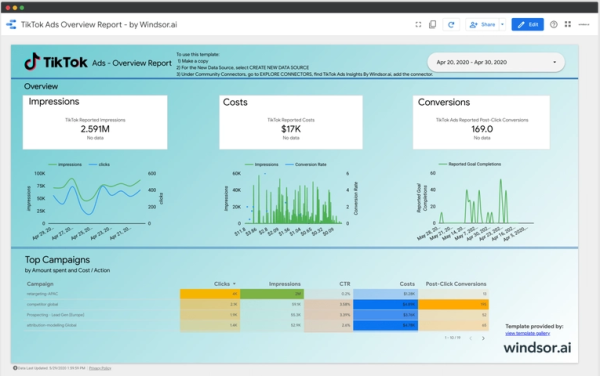The height and width of the screenshot is (376, 600).
Task: Click the Looker Studio logo icon
Action: click(11, 24)
